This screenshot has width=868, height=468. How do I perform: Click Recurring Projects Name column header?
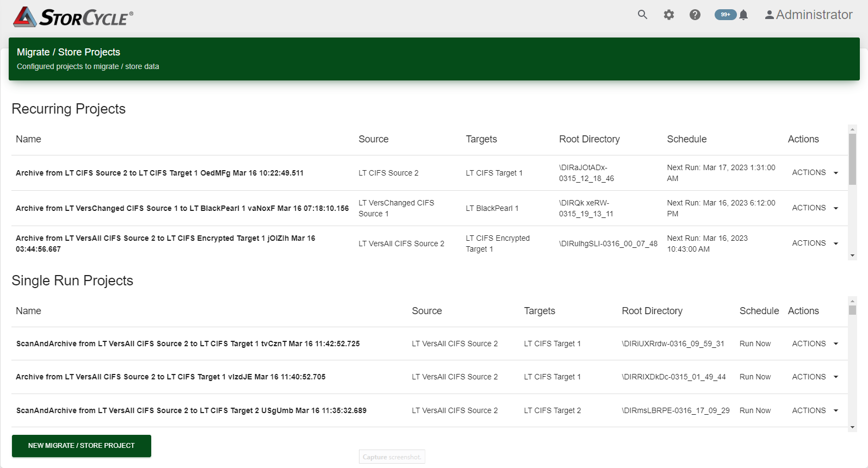[x=28, y=139]
